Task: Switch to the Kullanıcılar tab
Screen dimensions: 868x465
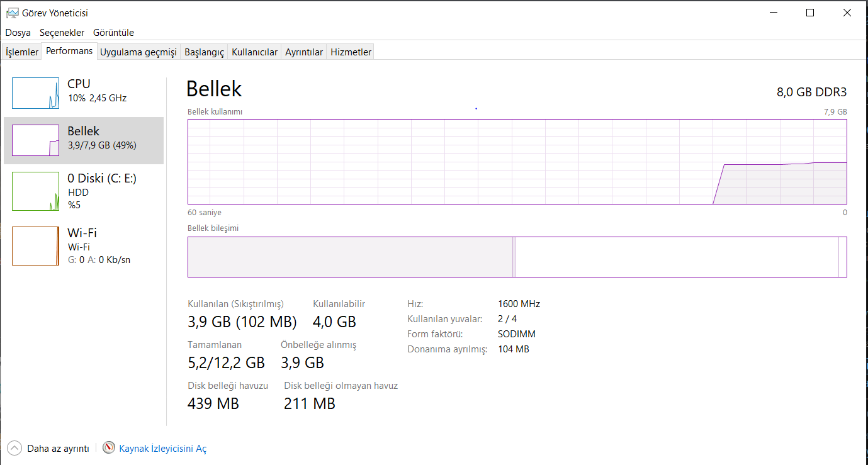Action: pyautogui.click(x=254, y=52)
